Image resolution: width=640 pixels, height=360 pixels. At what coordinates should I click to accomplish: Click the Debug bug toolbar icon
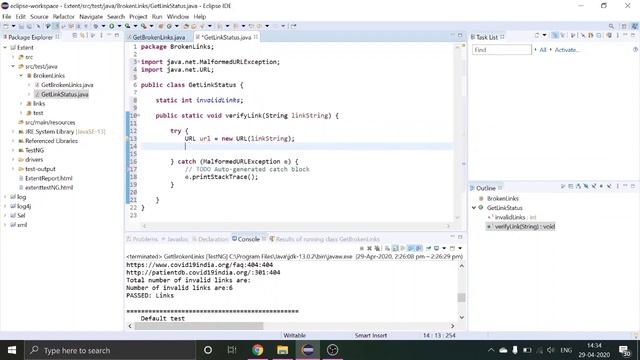tap(95, 26)
